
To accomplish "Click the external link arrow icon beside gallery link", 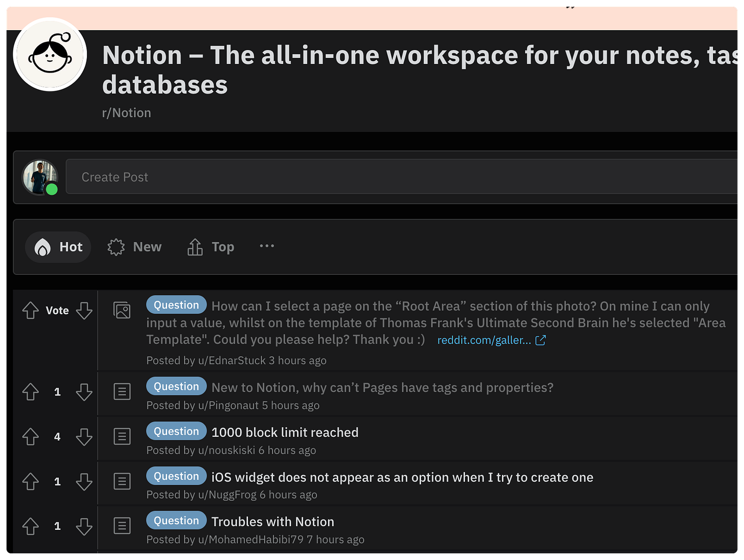I will (x=541, y=340).
